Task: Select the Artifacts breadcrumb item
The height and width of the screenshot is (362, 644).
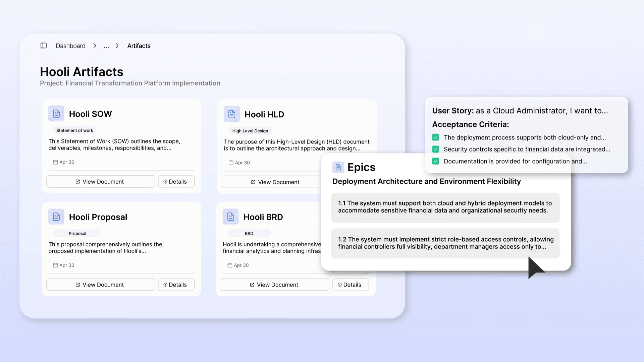Action: (139, 46)
